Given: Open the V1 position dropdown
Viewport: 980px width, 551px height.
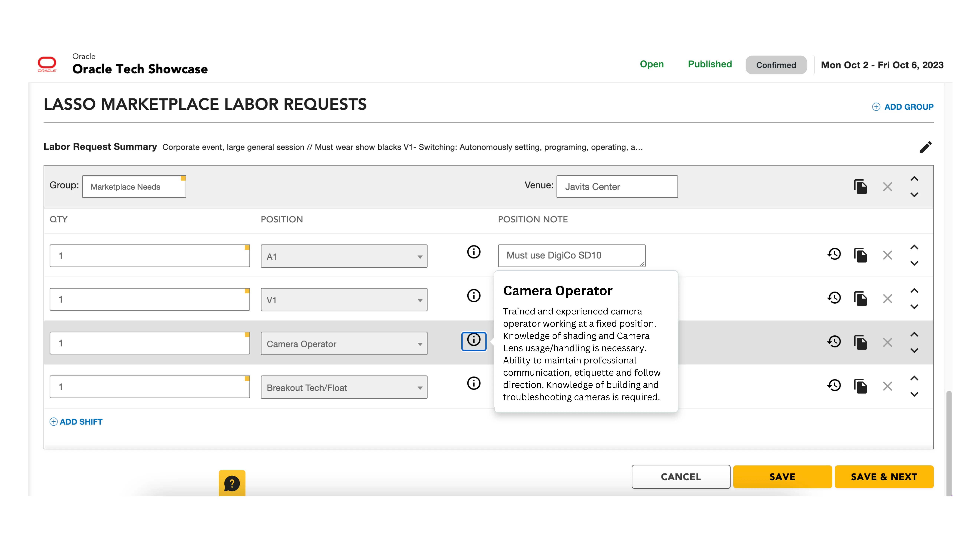Looking at the screenshot, I should [344, 300].
